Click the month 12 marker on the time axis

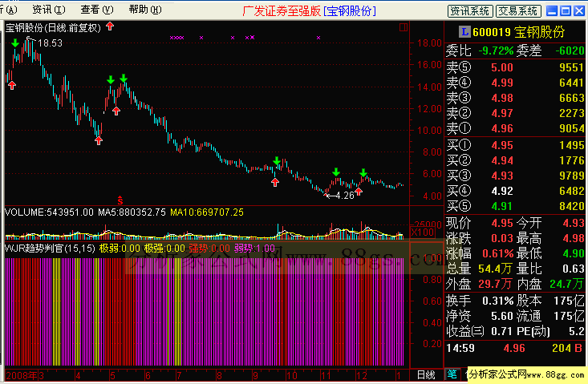[362, 375]
